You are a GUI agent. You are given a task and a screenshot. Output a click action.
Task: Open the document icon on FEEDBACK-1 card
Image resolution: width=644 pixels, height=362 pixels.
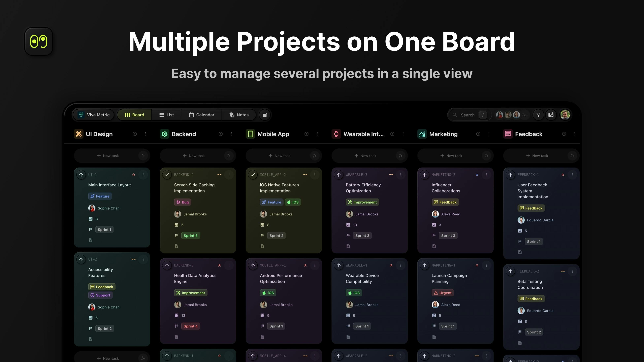click(x=520, y=252)
